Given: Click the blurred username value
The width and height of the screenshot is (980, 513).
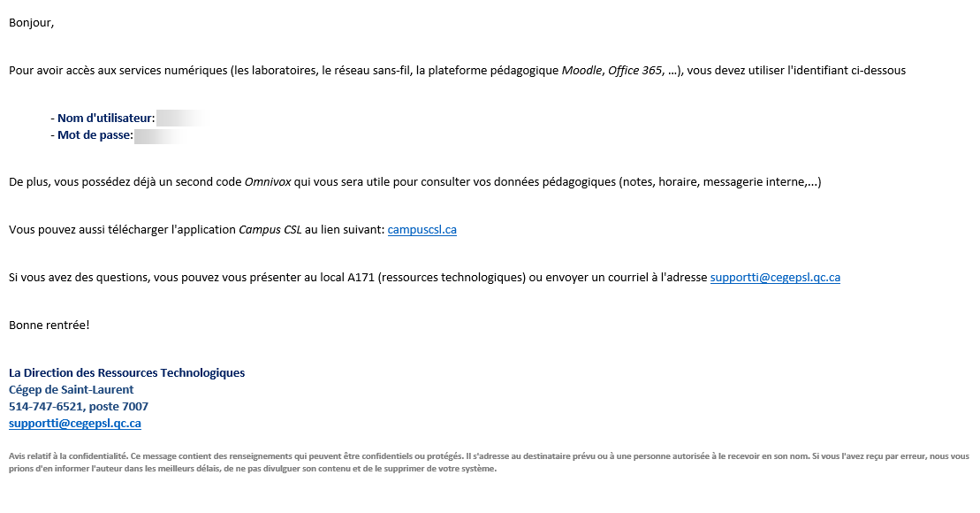Looking at the screenshot, I should point(179,119).
